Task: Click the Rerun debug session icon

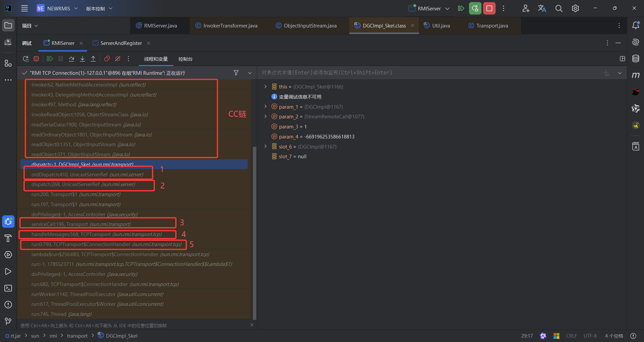Action: (25, 59)
